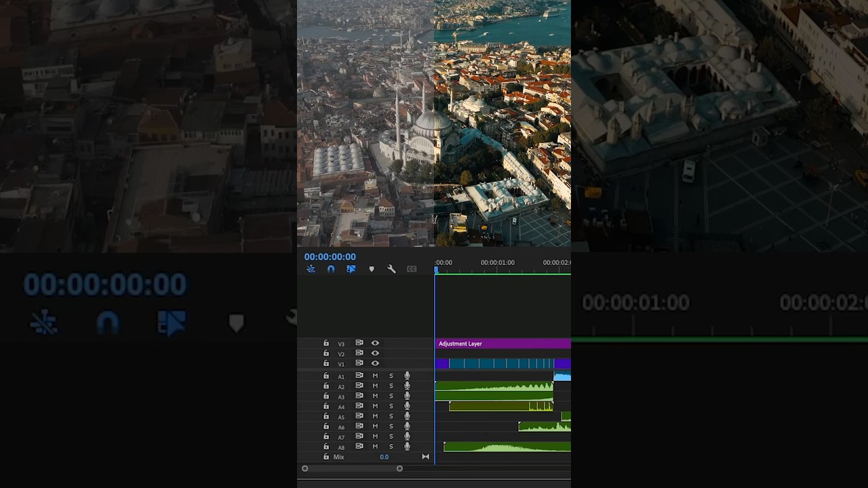Click the CC caption track options
Viewport: 868px width, 488px height.
(x=412, y=269)
